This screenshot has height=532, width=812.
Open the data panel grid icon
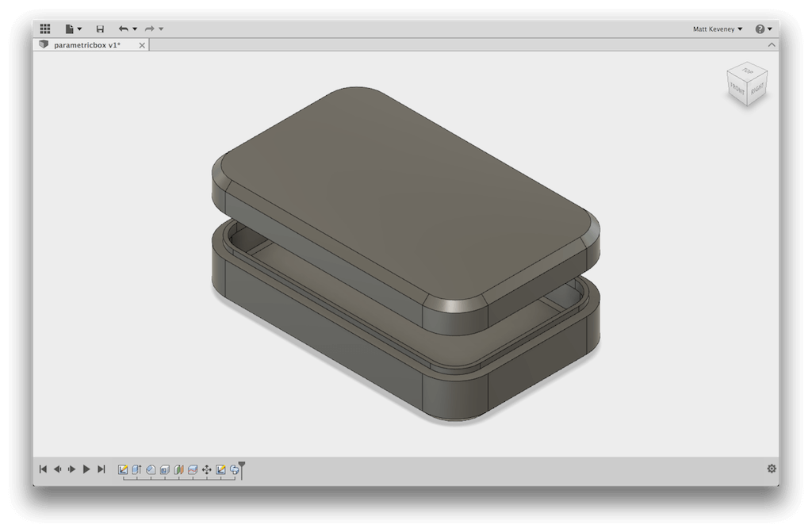[x=45, y=29]
